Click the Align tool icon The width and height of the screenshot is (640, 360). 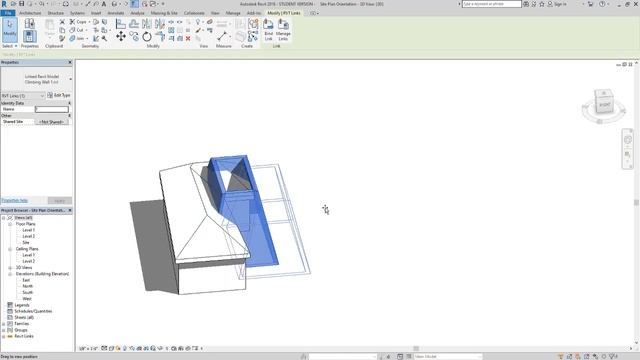point(120,24)
